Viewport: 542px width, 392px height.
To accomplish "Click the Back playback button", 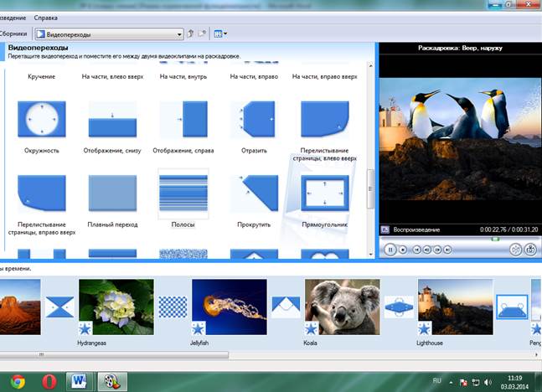I will point(417,250).
